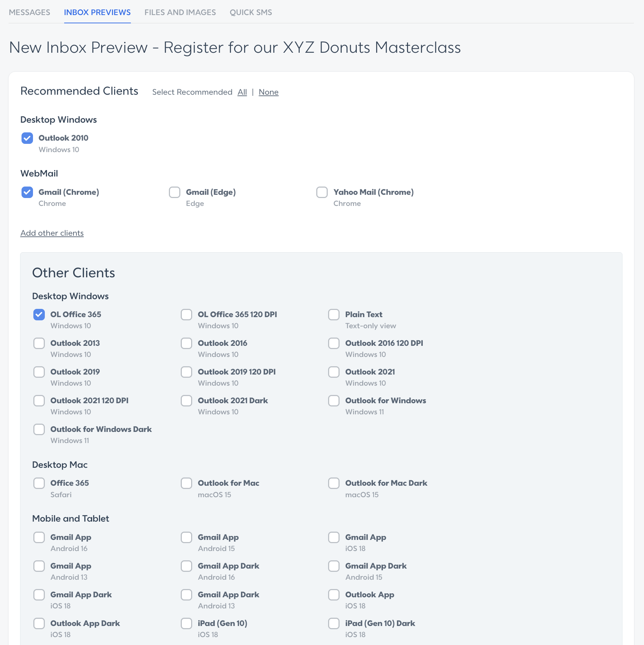Tick the Gmail App Android 16 checkbox
The image size is (644, 645).
[x=39, y=537]
